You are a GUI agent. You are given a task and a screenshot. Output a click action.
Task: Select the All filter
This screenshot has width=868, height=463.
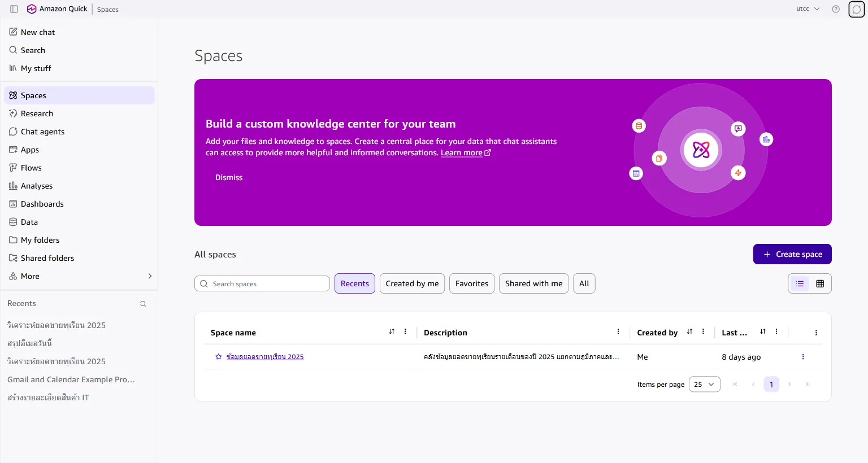click(584, 283)
